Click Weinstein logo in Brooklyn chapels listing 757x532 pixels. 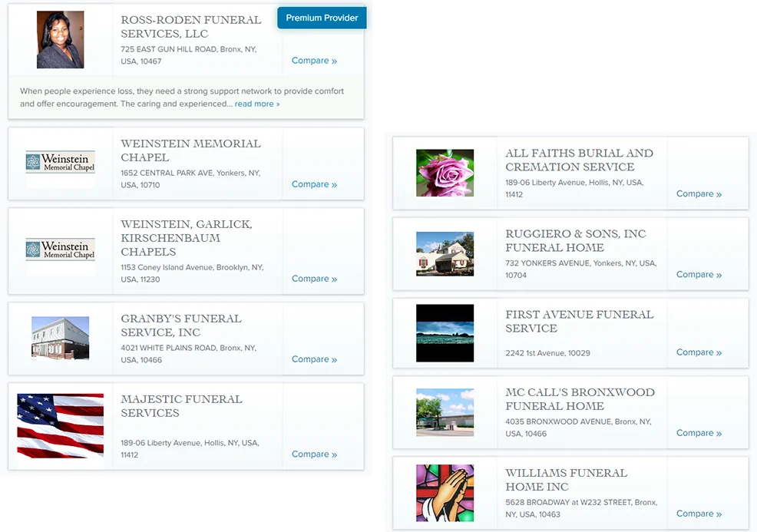pyautogui.click(x=61, y=249)
